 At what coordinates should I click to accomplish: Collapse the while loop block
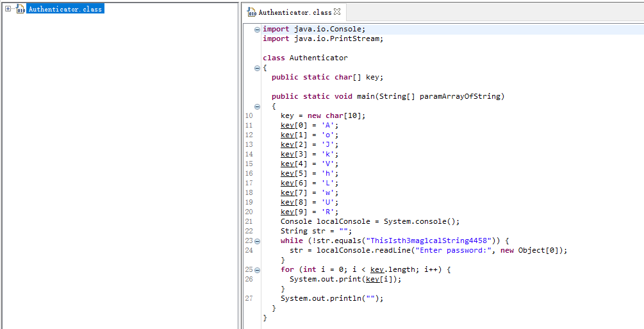257,241
